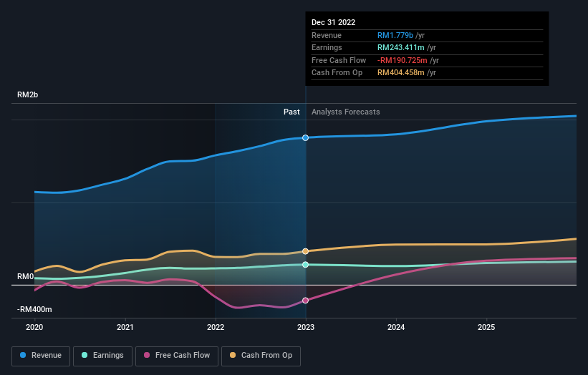
Task: Click the Revenue data point at 2023
Action: (x=305, y=138)
